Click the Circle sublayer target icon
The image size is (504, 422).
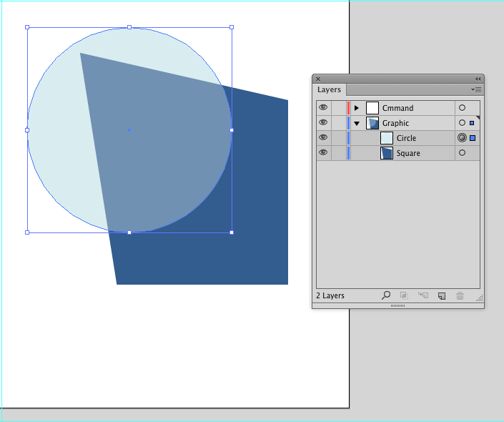pos(463,138)
